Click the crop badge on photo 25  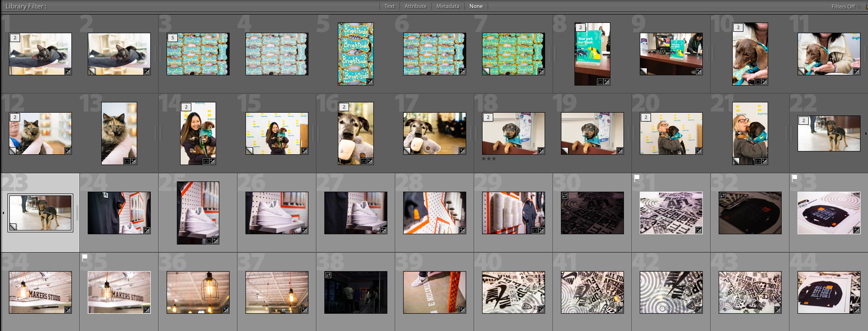[x=209, y=241]
